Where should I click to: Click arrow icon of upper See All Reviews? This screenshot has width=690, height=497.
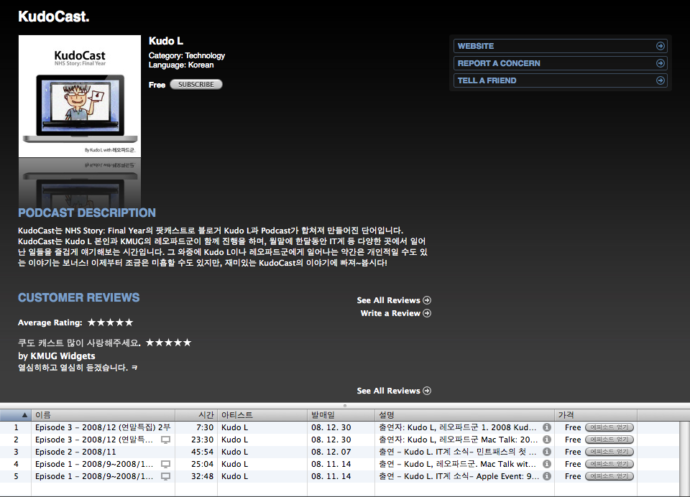pyautogui.click(x=427, y=300)
